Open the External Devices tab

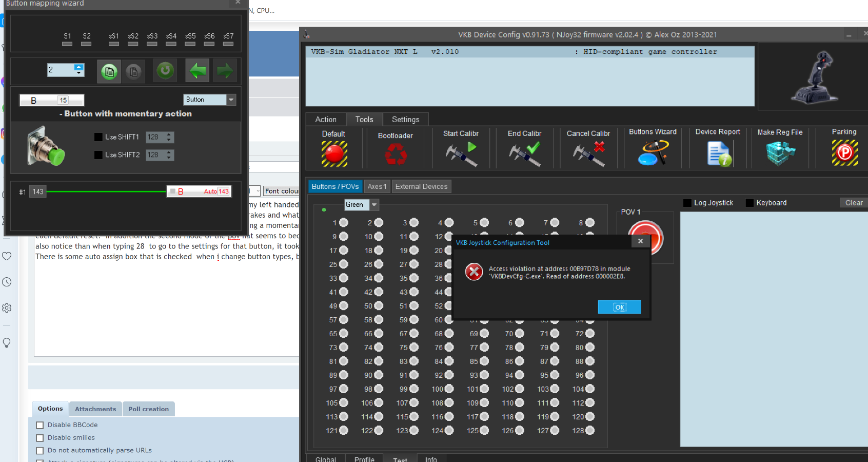[421, 186]
